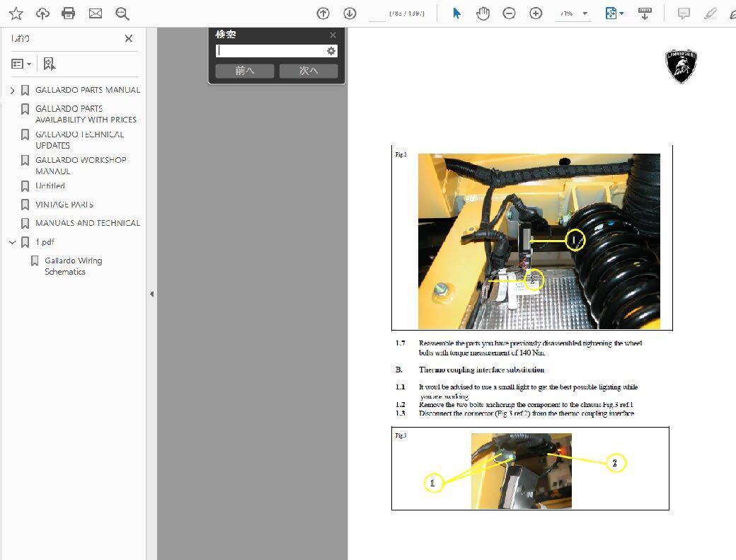Click the add new bookmark icon

click(x=50, y=64)
